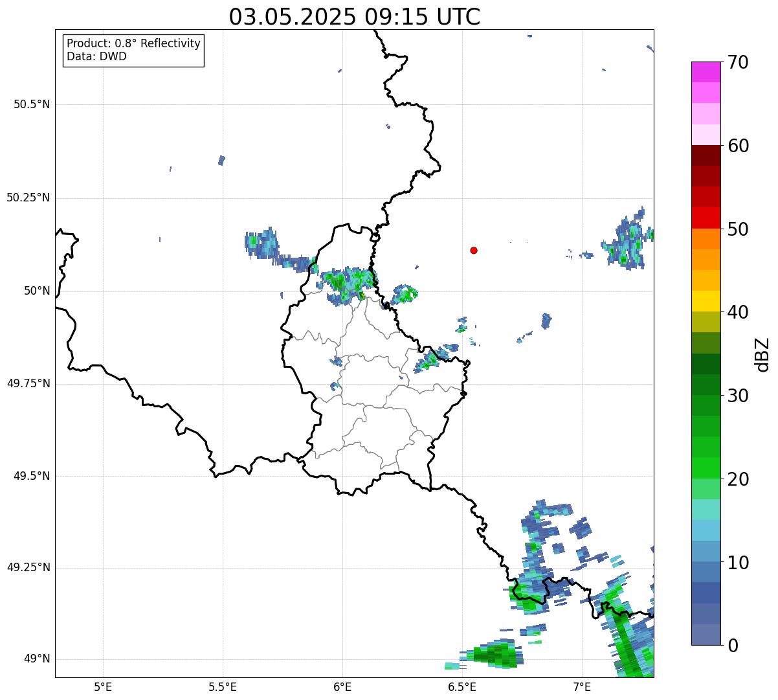Click the latitude label 49.5°N
This screenshot has height=700, width=778.
(32, 476)
